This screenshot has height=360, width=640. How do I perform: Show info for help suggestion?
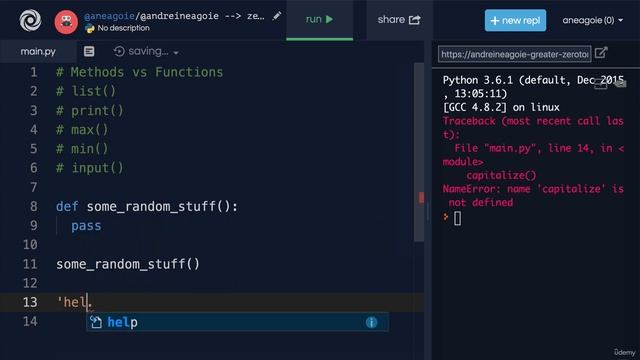point(371,322)
